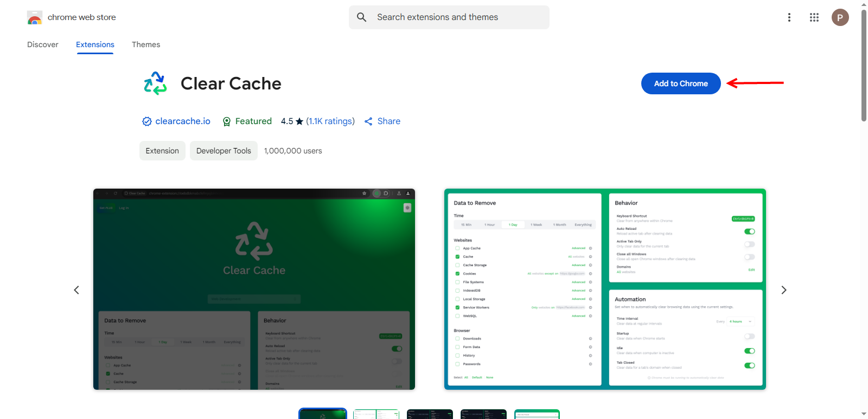Screen dimensions: 868x419
Task: Select the fifth carousel thumbnail
Action: pos(537,414)
